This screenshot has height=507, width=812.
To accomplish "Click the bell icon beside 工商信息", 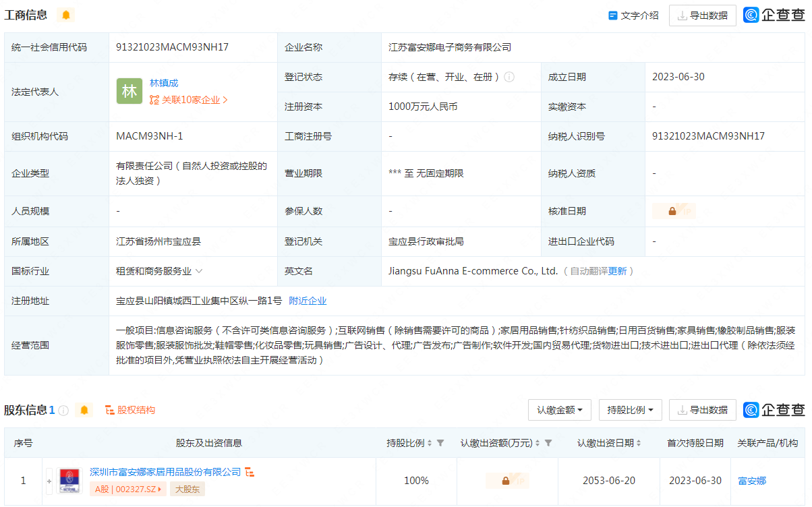I will click(66, 15).
